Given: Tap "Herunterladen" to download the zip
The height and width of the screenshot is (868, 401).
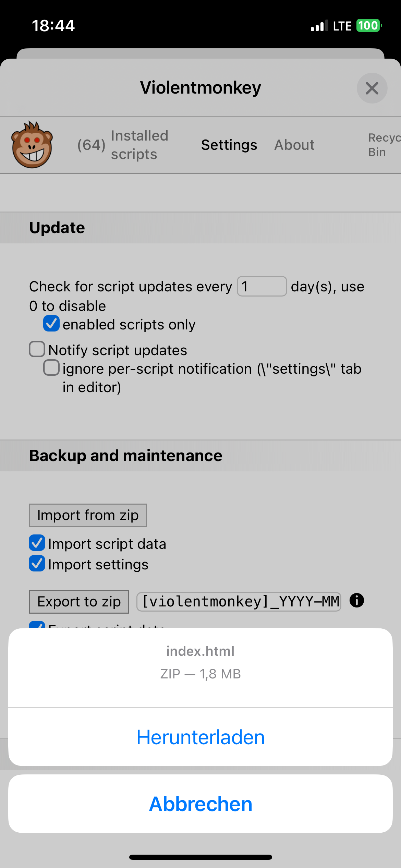Looking at the screenshot, I should (200, 737).
